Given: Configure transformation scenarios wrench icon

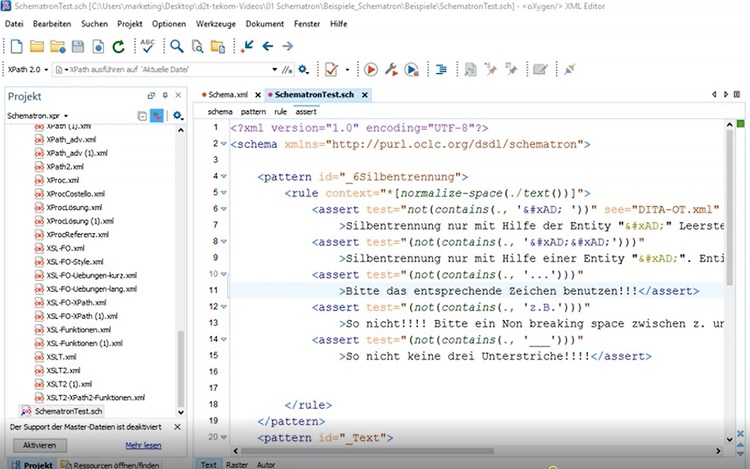Looking at the screenshot, I should (391, 70).
